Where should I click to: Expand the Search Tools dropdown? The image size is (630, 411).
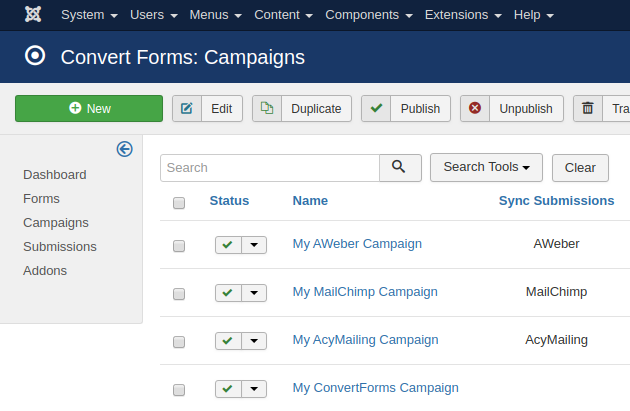[x=486, y=167]
